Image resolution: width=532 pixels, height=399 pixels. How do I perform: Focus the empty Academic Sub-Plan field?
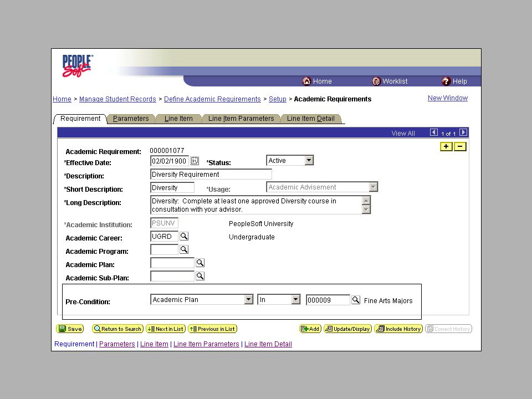click(x=172, y=276)
